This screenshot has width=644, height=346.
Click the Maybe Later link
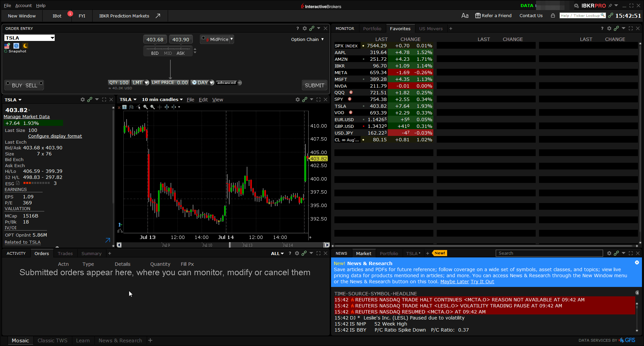(454, 282)
